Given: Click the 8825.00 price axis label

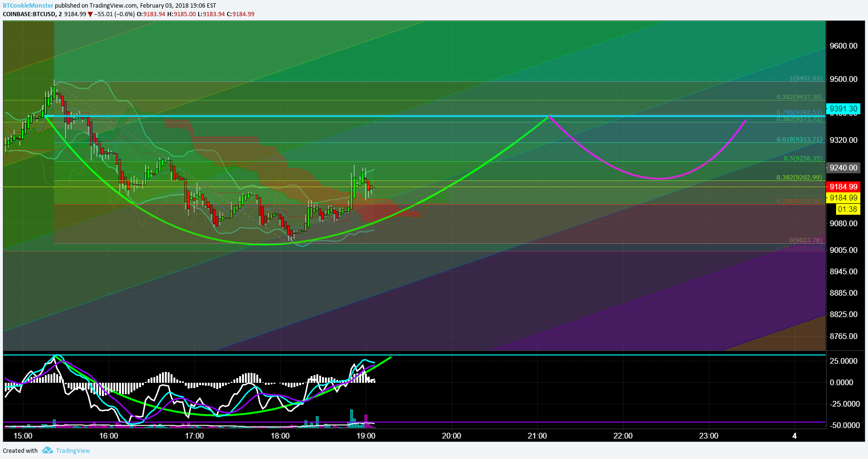Looking at the screenshot, I should (843, 314).
